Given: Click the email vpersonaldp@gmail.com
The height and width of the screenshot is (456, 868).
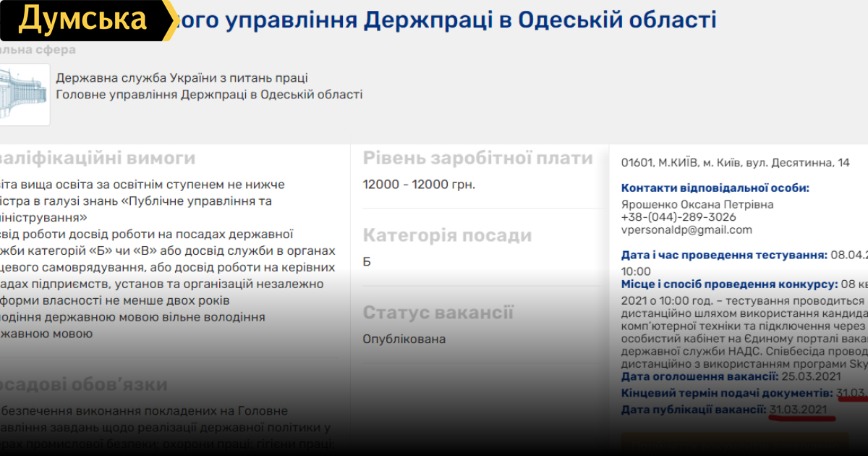Looking at the screenshot, I should [x=686, y=230].
